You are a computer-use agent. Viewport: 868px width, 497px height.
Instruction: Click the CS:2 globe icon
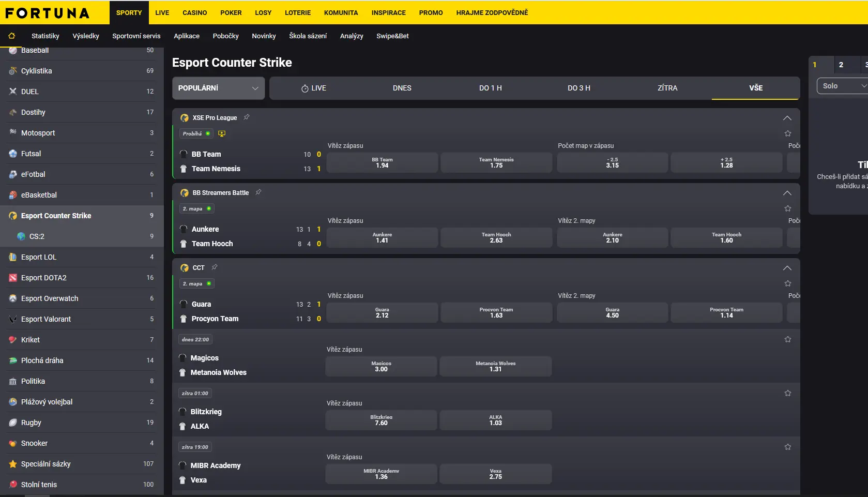coord(21,236)
